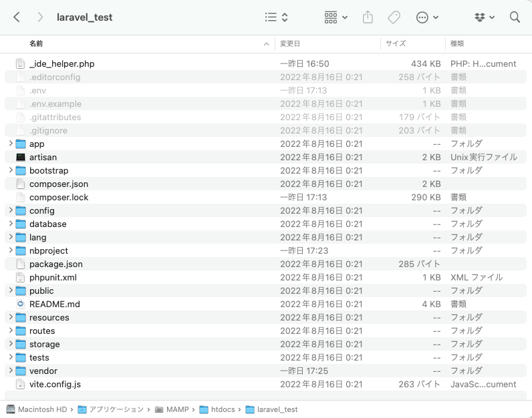Click the forward navigation arrow
This screenshot has height=418, width=532.
point(41,17)
